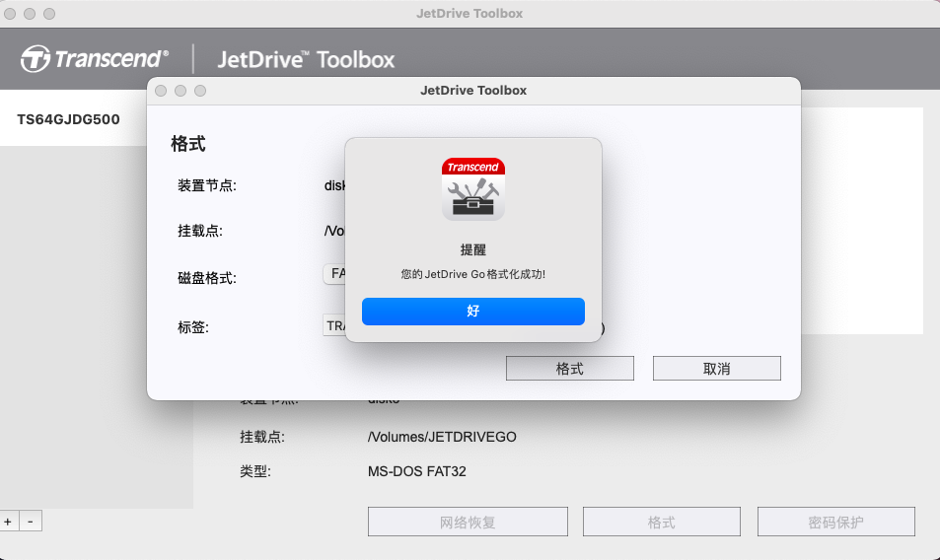Click the 装置节点: label in the format dialog
940x560 pixels.
(207, 185)
